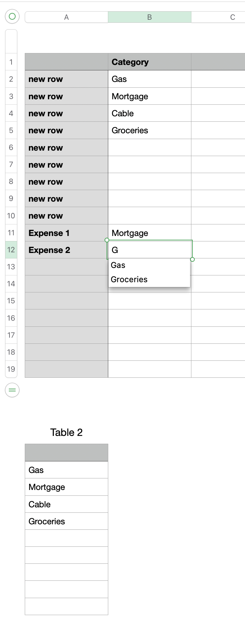This screenshot has height=644, width=245.
Task: Select column B header
Action: point(149,17)
